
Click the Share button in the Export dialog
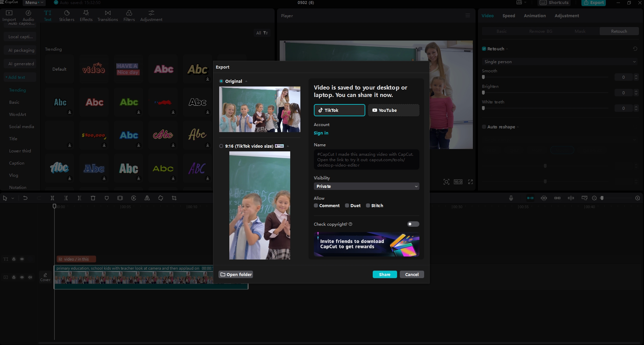385,274
